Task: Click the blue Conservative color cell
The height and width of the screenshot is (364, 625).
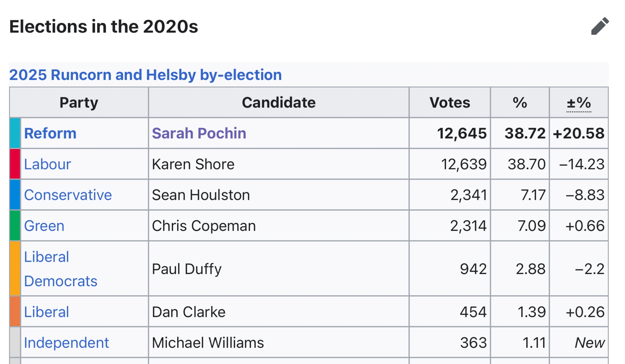Action: coord(15,195)
